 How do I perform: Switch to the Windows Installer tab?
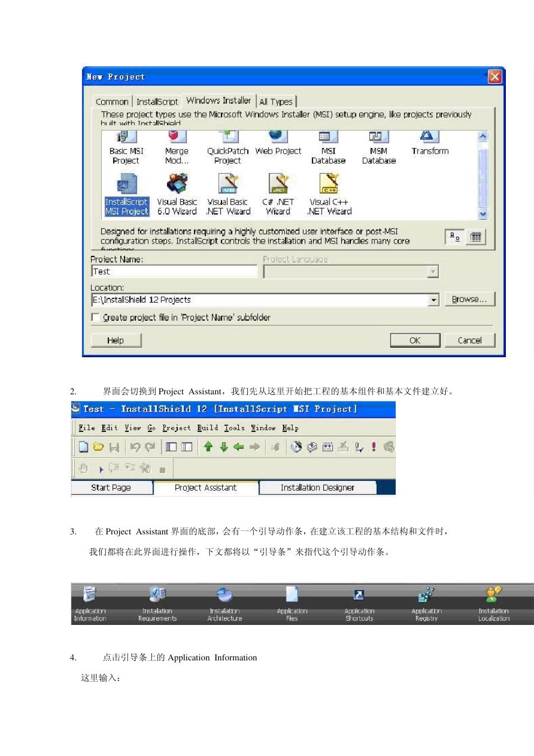point(219,100)
